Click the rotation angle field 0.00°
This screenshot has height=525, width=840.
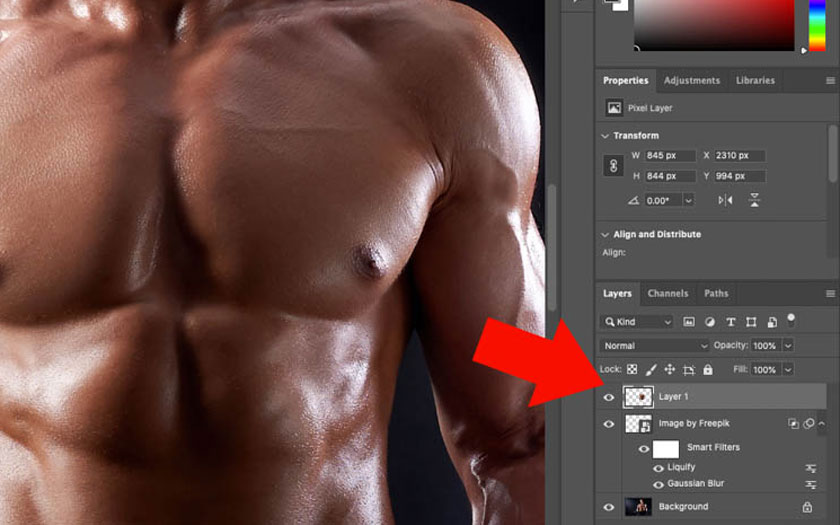tap(663, 200)
